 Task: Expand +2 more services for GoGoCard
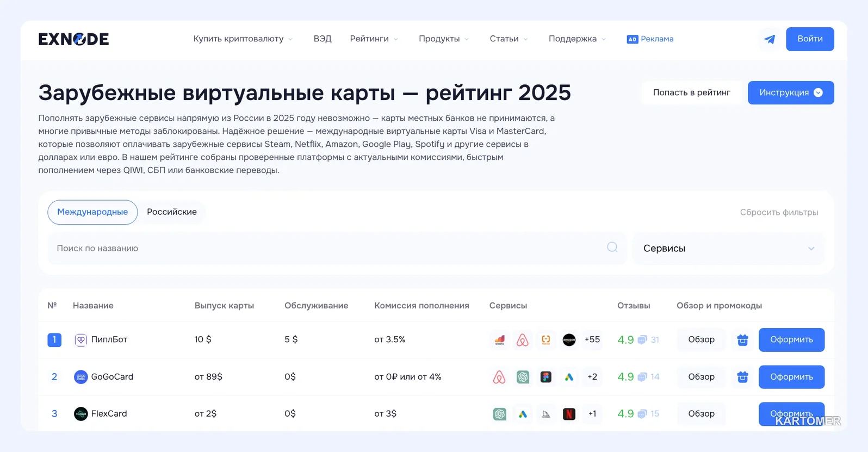[592, 377]
